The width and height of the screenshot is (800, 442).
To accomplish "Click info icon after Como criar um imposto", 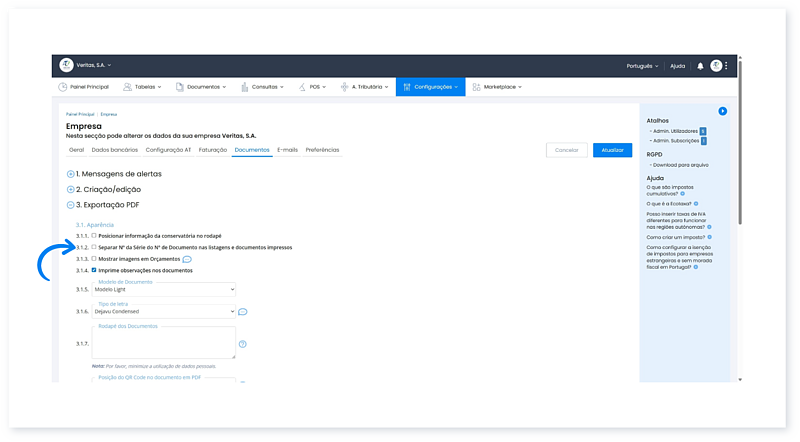I will click(710, 237).
